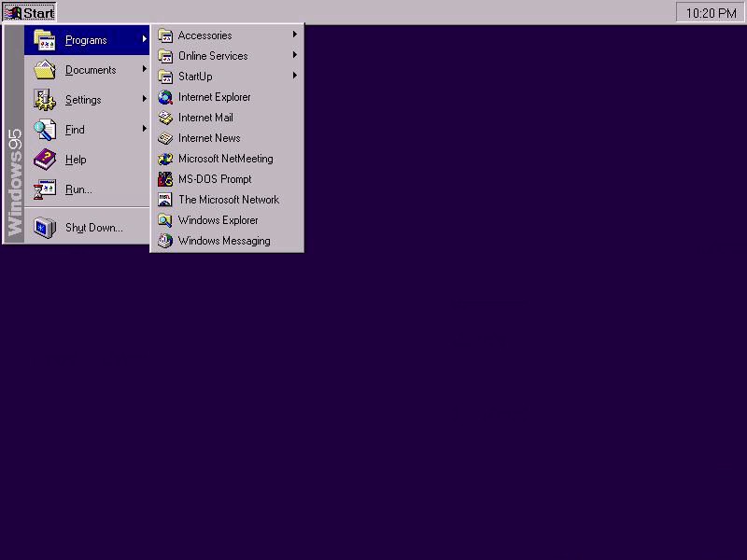747x560 pixels.
Task: Choose the Find menu entry
Action: tap(75, 130)
